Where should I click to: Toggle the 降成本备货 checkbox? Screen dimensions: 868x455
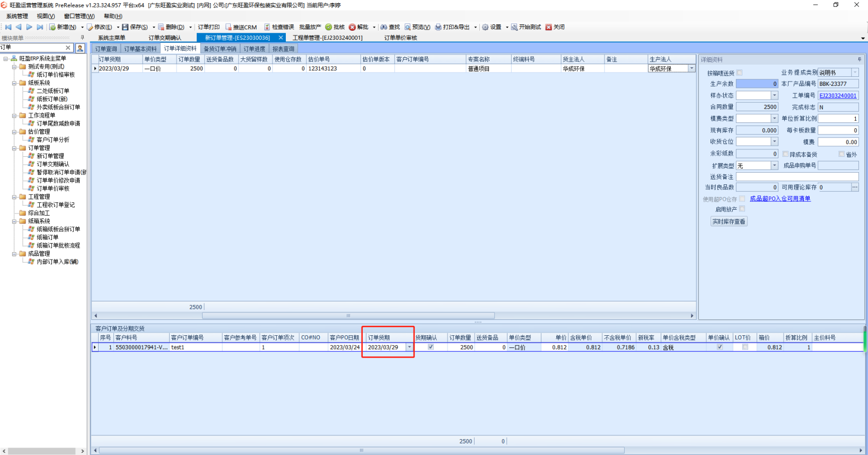(785, 154)
